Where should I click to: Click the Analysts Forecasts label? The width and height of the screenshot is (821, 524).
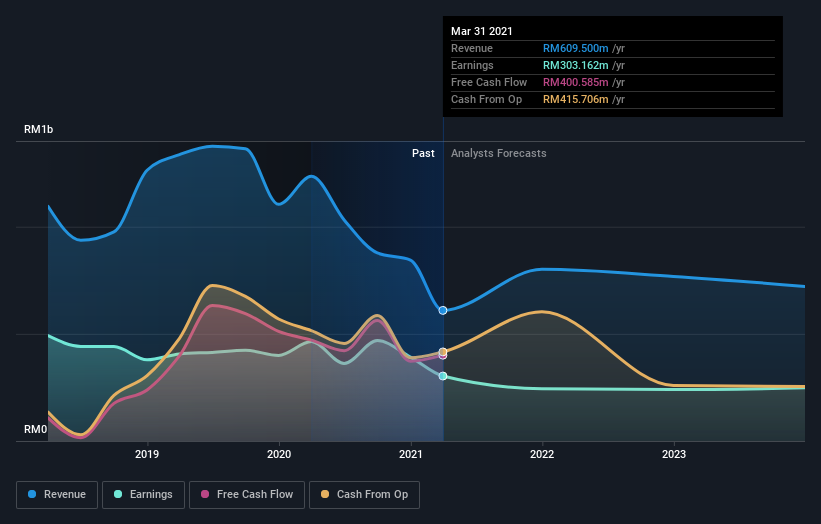[x=498, y=153]
